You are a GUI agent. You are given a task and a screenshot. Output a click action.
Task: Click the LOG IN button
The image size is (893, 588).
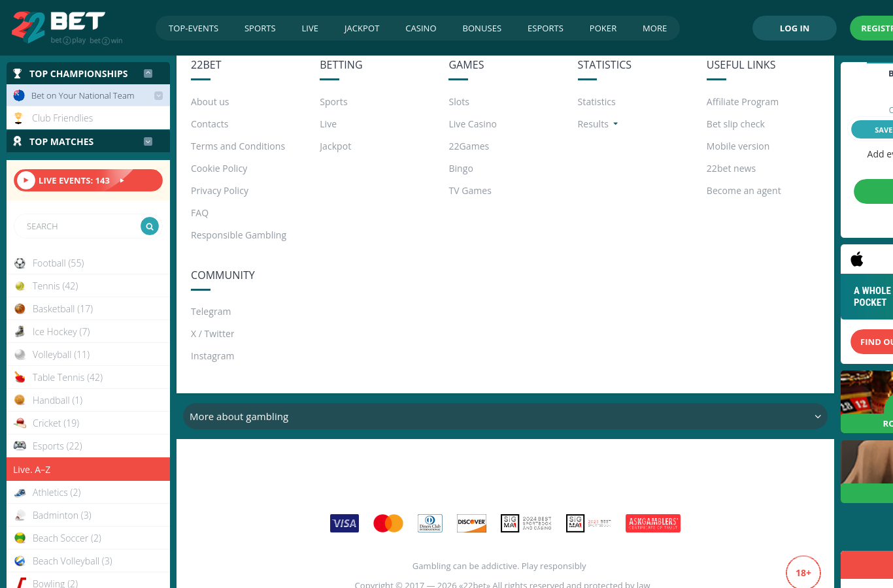(794, 28)
